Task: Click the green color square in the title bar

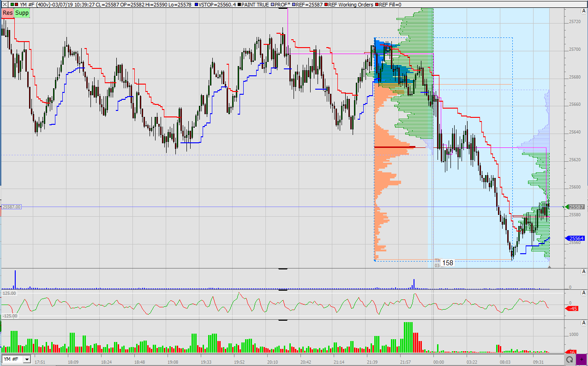Action: 12,4
